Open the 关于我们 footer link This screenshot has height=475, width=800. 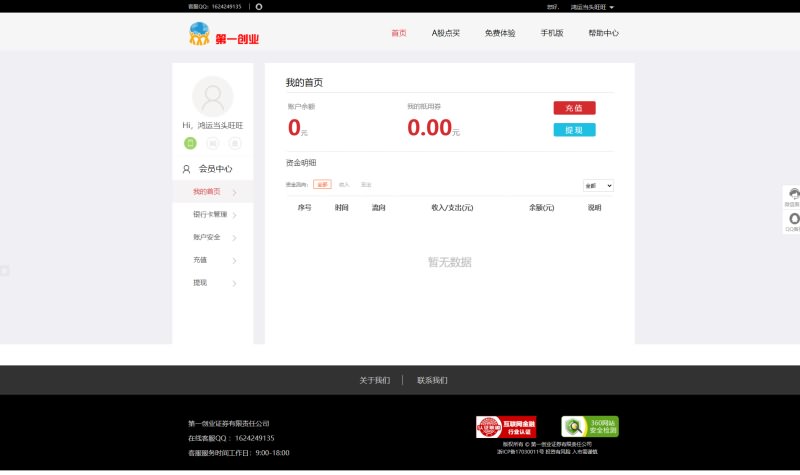point(374,380)
